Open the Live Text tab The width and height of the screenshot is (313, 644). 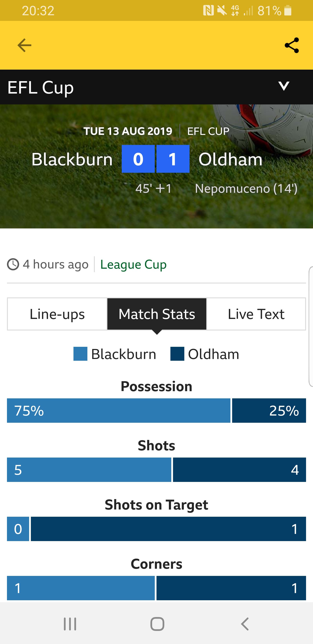(256, 314)
